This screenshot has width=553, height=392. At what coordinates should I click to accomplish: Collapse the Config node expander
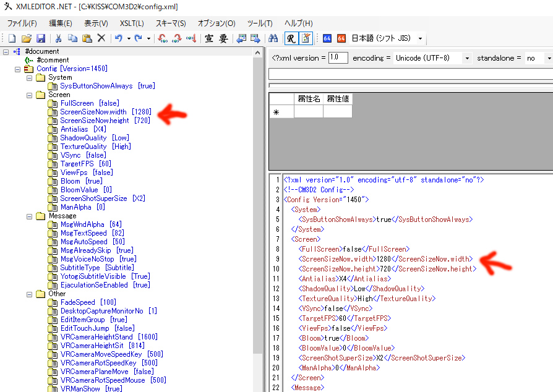(18, 69)
